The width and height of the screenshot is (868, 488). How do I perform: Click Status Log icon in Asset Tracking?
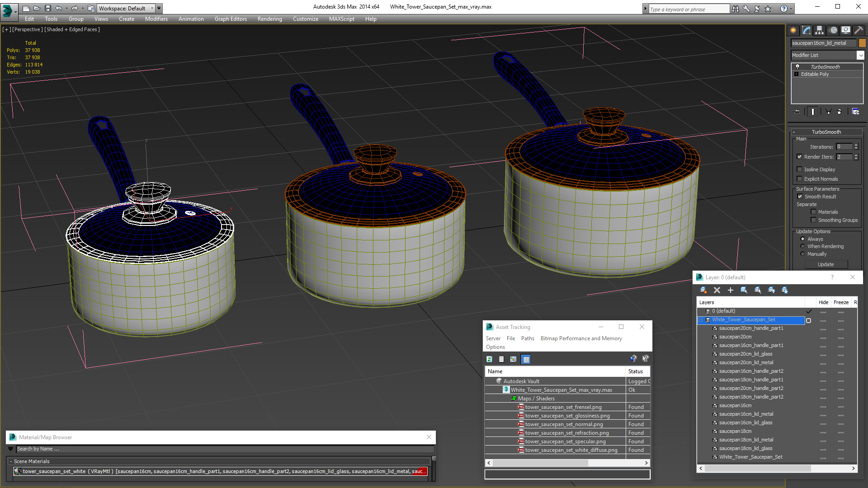tap(501, 359)
